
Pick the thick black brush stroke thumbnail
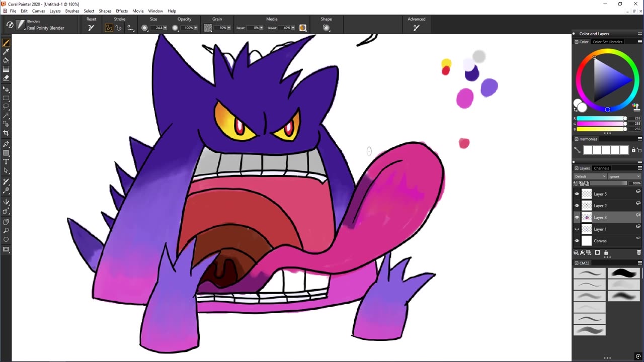pos(624,273)
